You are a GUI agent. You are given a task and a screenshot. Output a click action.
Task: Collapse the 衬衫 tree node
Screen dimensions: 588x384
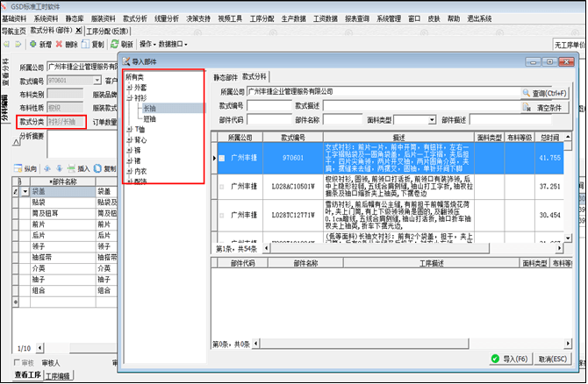[129, 98]
